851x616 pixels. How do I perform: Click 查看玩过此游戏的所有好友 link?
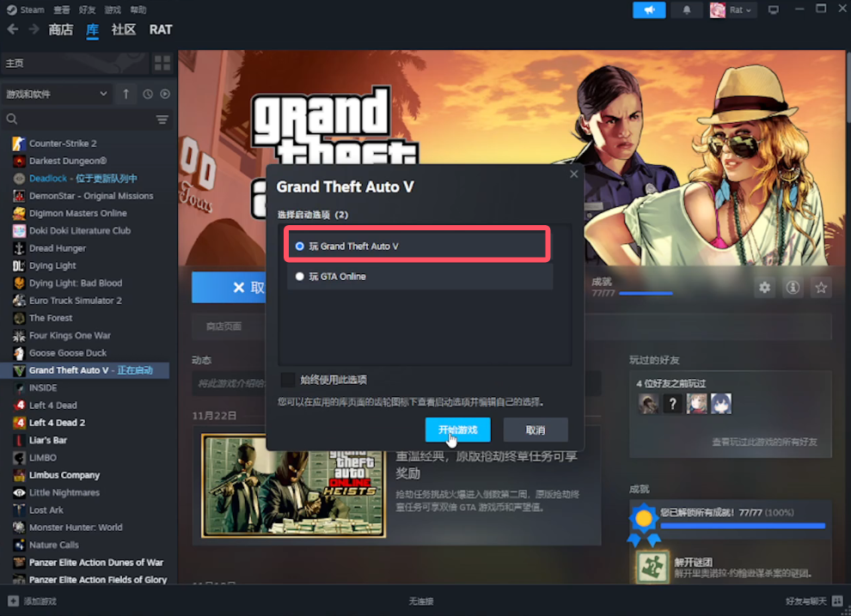point(765,442)
